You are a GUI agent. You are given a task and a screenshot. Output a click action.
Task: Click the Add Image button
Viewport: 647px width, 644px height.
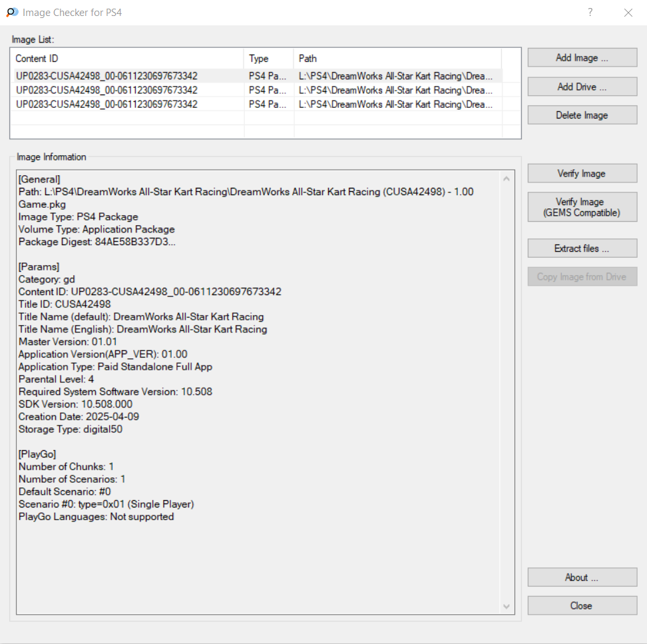tap(582, 58)
